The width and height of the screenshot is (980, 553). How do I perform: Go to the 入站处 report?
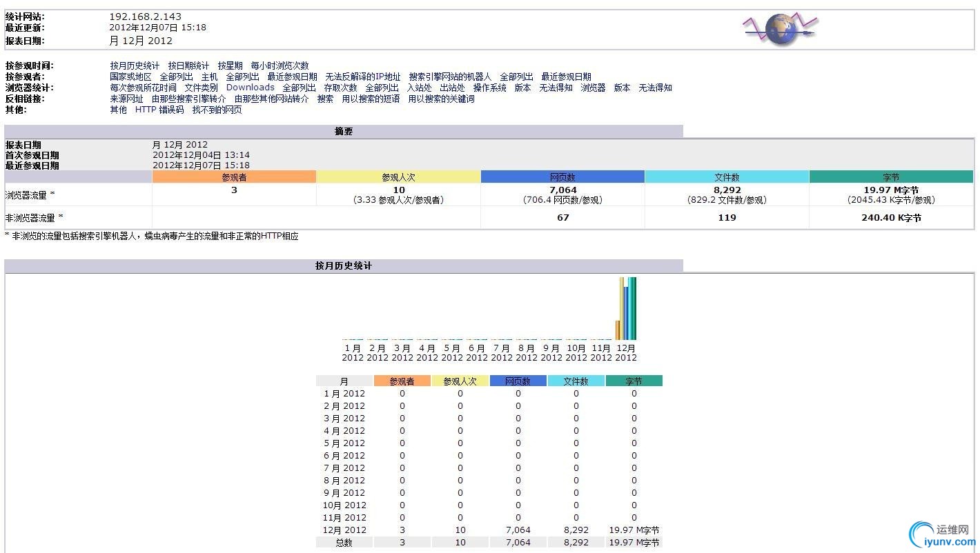(419, 88)
